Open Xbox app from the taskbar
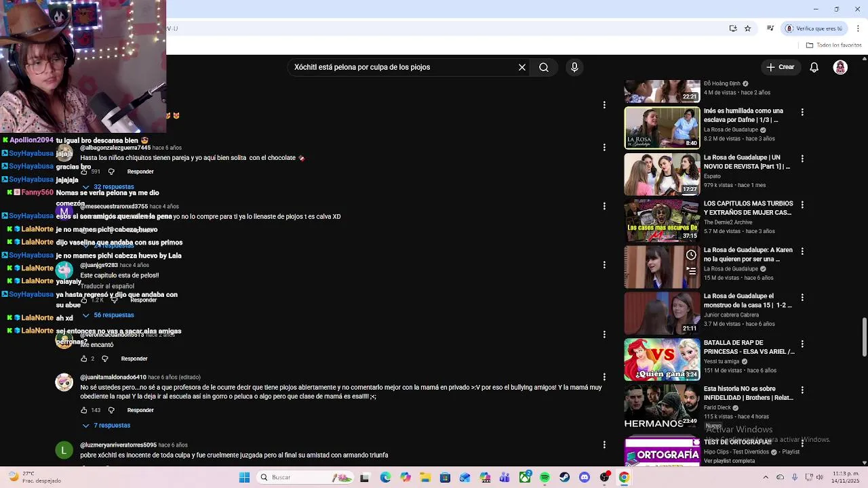The height and width of the screenshot is (488, 868). pyautogui.click(x=525, y=478)
